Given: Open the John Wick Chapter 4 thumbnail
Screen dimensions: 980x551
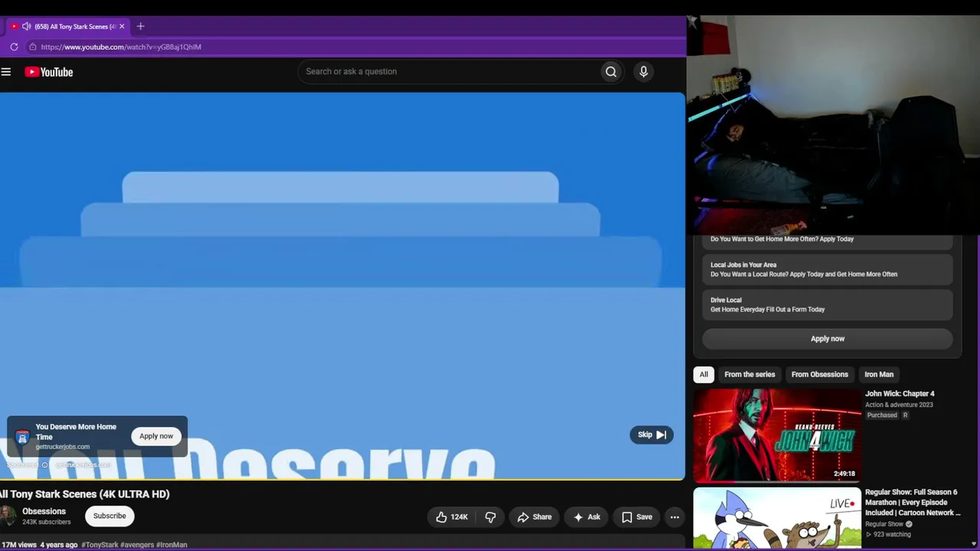Looking at the screenshot, I should click(x=777, y=435).
